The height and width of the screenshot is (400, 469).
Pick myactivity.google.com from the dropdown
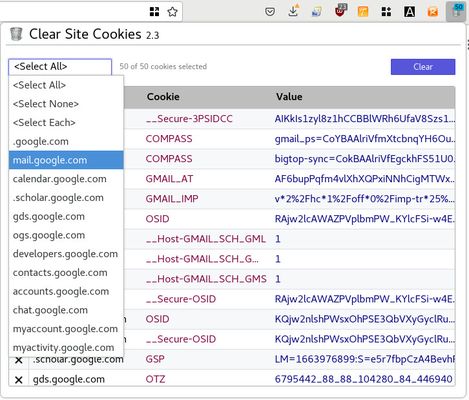[66, 347]
